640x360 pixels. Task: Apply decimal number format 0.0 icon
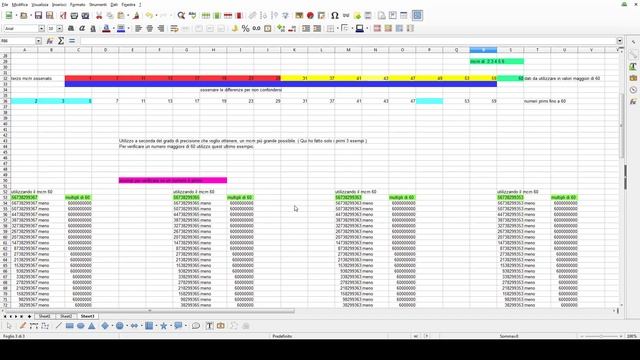tap(256, 29)
